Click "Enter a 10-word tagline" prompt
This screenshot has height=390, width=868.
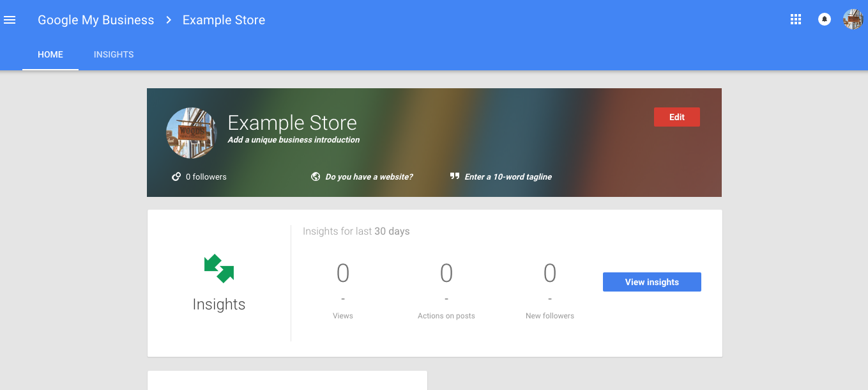[x=508, y=177]
